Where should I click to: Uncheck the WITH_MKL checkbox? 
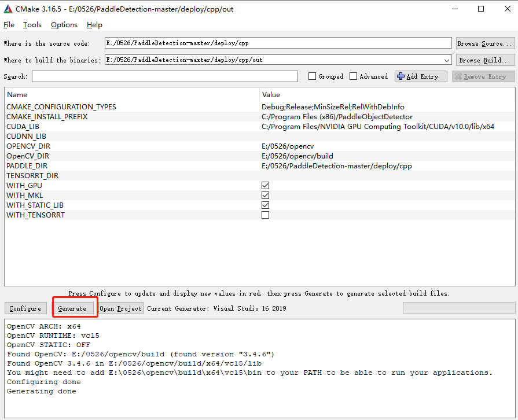pos(265,196)
